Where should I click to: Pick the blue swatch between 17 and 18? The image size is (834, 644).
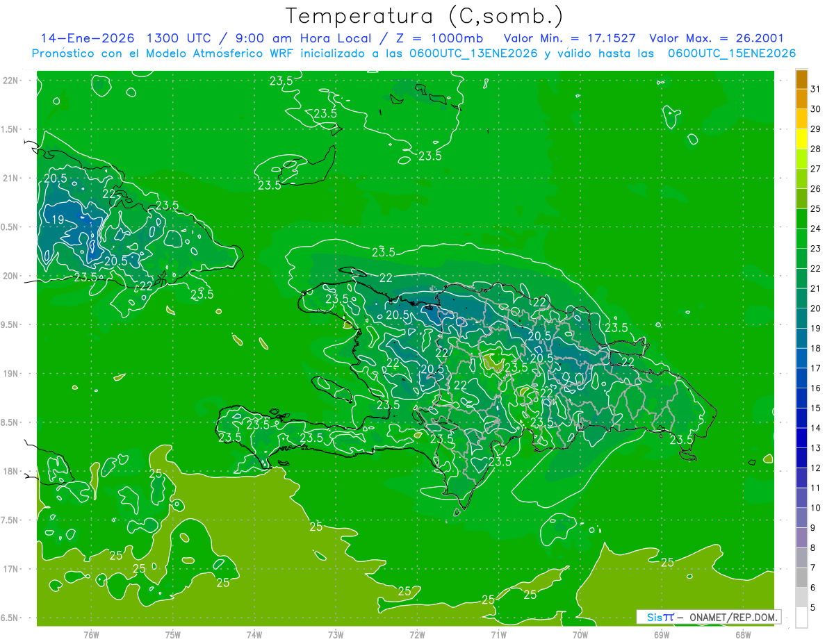(801, 358)
